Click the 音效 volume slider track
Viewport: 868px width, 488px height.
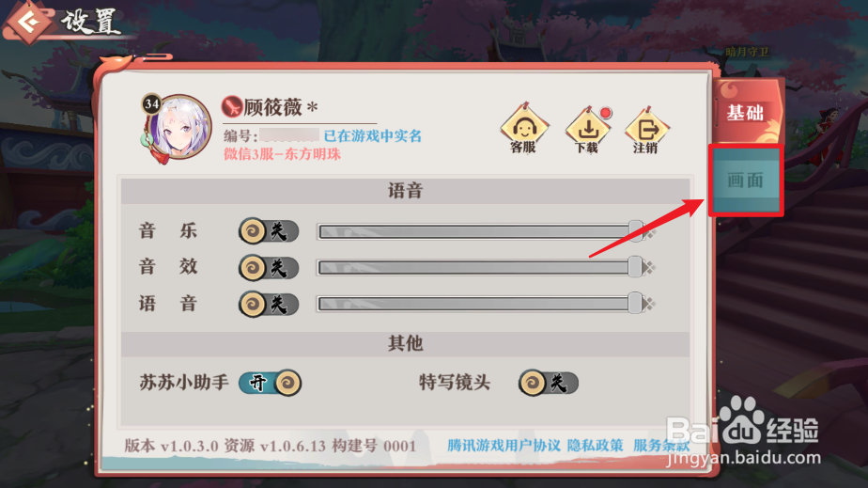tap(479, 268)
